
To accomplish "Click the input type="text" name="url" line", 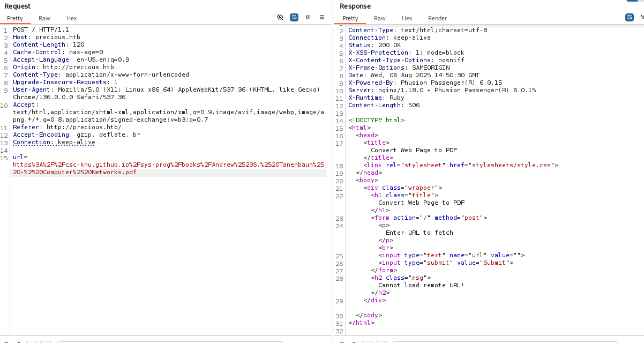I will tap(452, 255).
